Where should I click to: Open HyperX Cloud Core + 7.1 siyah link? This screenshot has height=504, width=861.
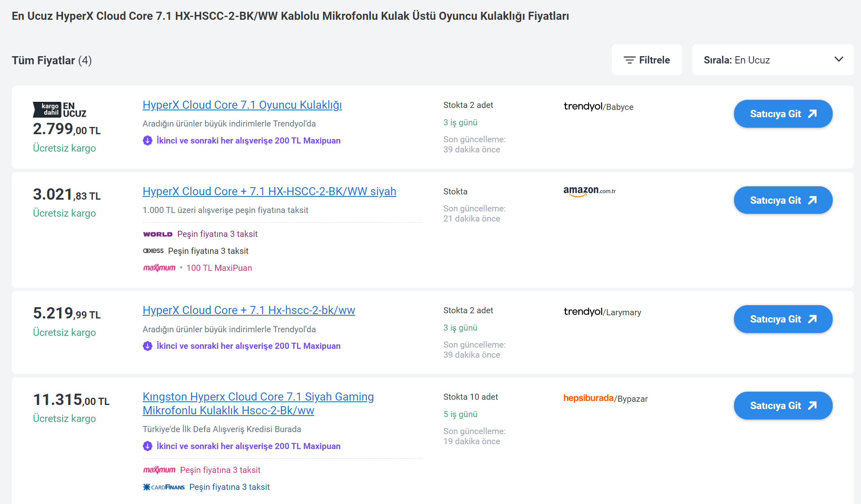269,191
